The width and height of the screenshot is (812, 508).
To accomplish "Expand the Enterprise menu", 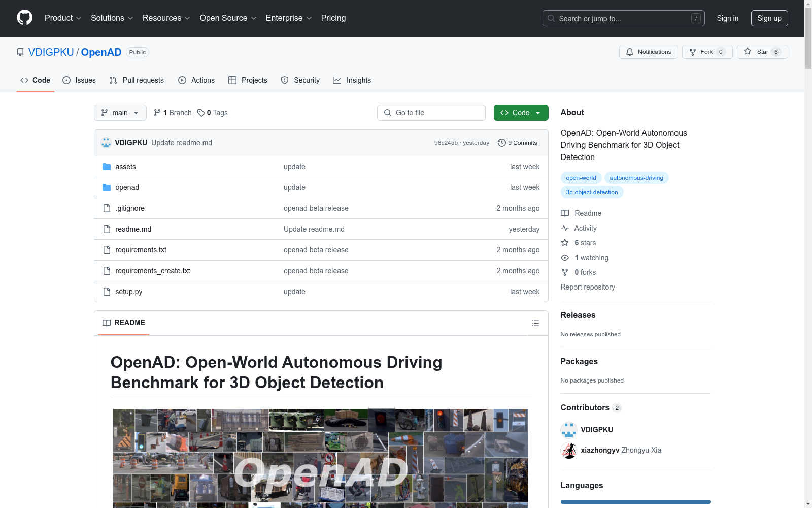I will (289, 18).
